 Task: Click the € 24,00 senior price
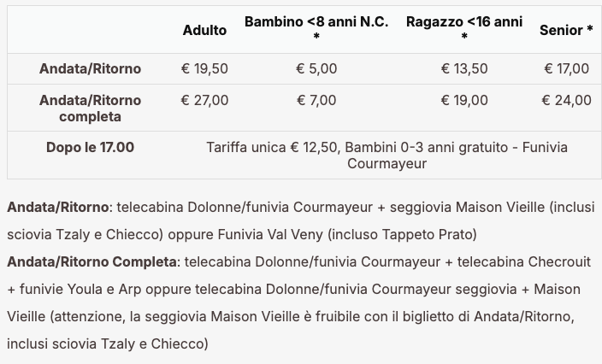[x=566, y=100]
